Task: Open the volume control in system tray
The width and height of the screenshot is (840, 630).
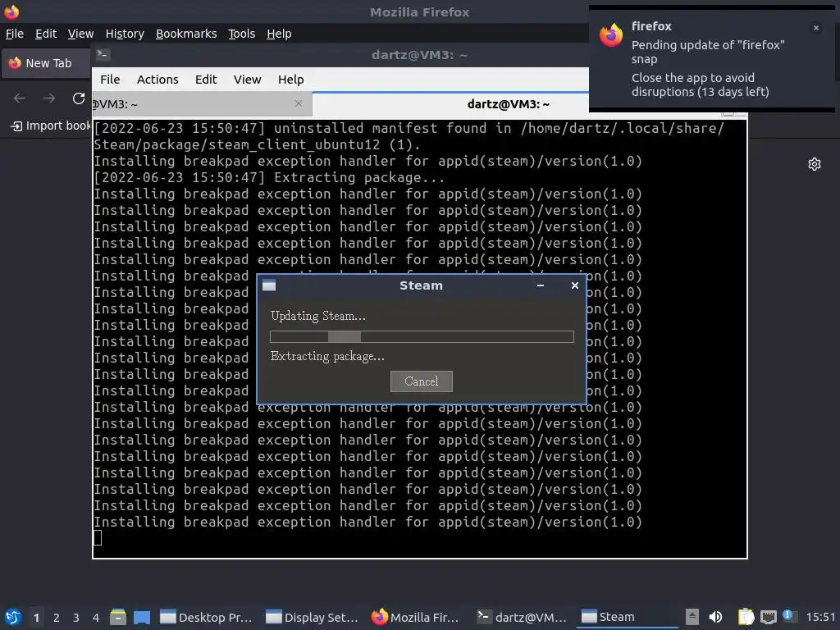Action: [715, 617]
